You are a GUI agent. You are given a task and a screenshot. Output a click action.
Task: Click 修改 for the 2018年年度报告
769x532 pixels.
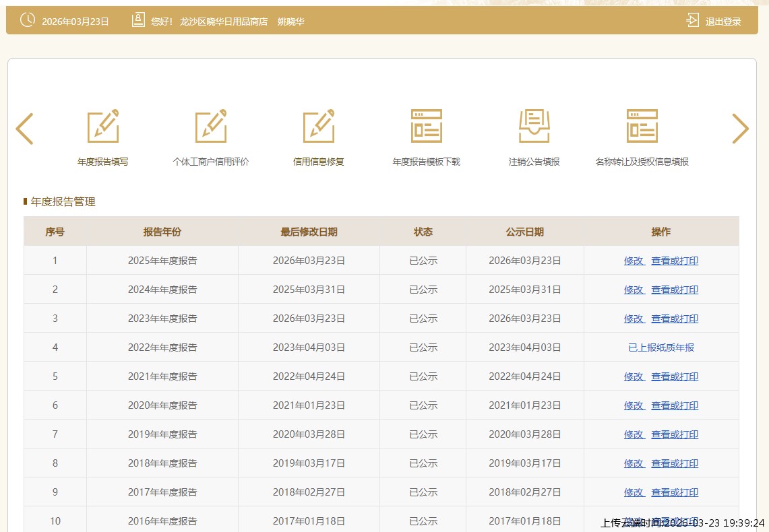pyautogui.click(x=634, y=463)
